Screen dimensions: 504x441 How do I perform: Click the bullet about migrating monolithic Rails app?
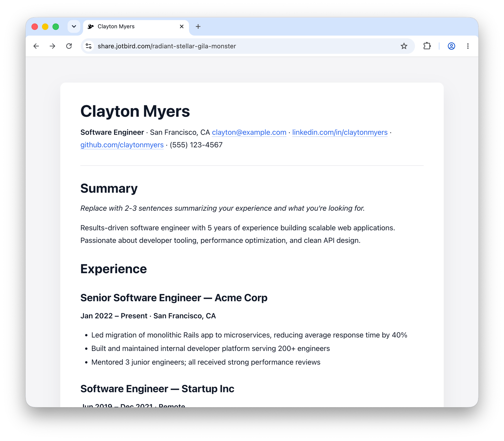(x=249, y=335)
